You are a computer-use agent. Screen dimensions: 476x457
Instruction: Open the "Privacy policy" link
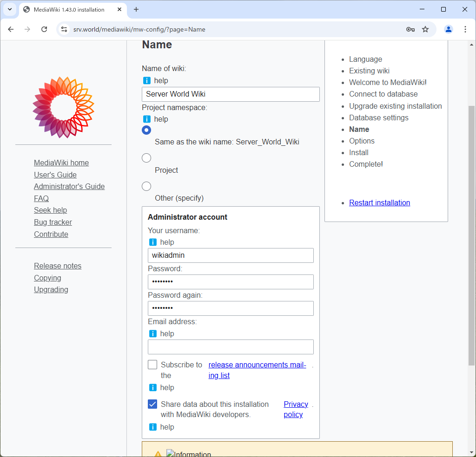point(296,409)
